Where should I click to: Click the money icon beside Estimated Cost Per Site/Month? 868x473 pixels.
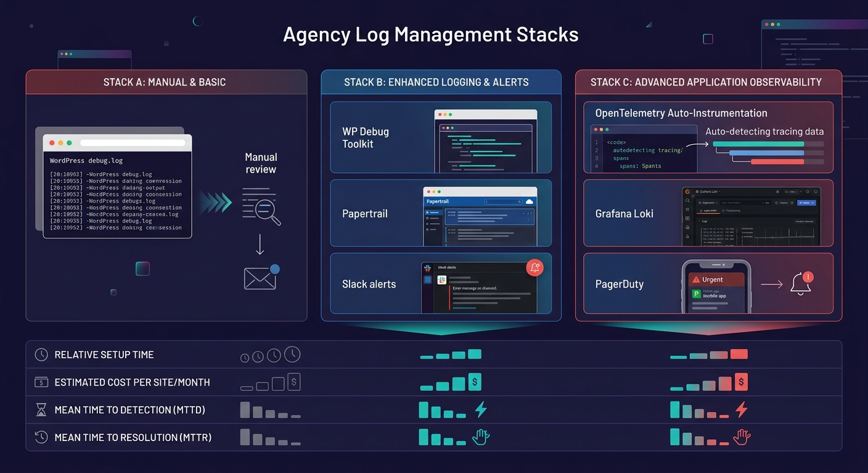tap(41, 382)
